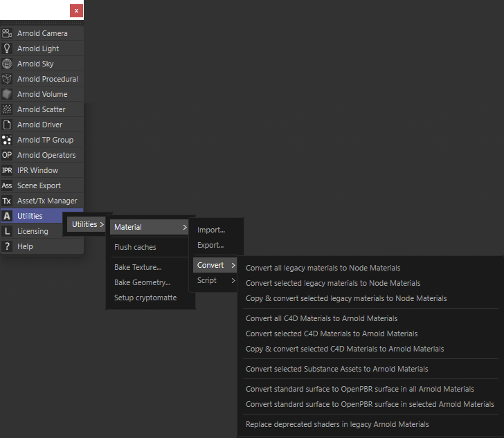Click the arrow next to Script
The height and width of the screenshot is (438, 504).
pos(233,280)
